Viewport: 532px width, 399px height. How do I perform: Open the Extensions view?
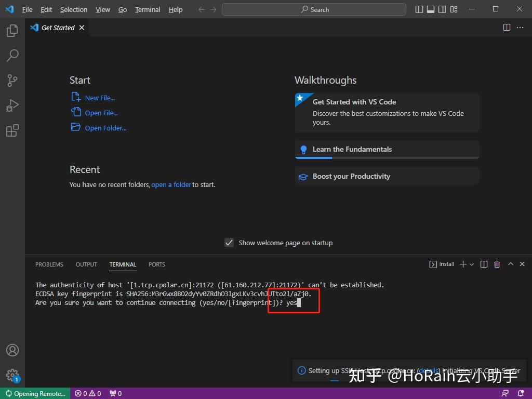(x=12, y=130)
